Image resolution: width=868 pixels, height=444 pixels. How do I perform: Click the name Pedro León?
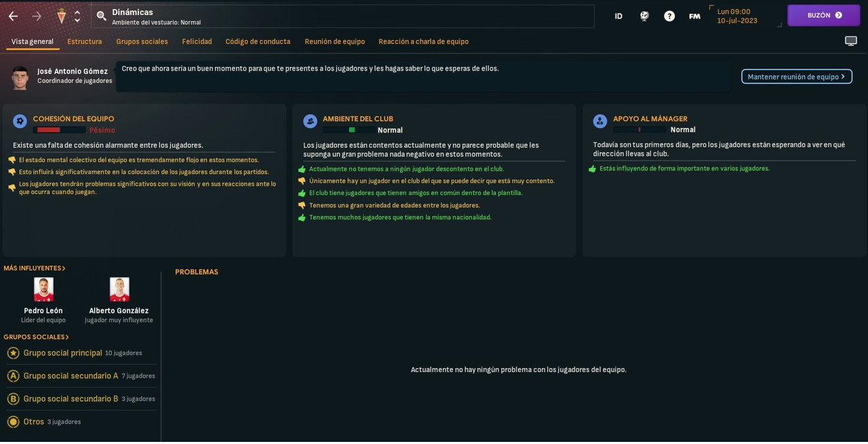[x=43, y=311]
